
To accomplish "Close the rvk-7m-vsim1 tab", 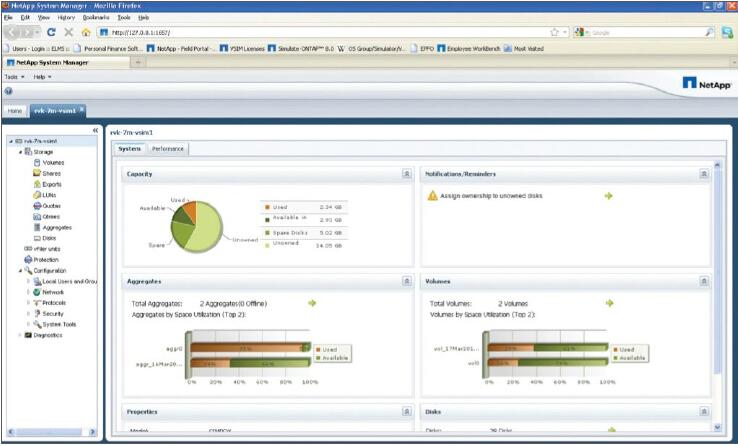I will [x=81, y=109].
